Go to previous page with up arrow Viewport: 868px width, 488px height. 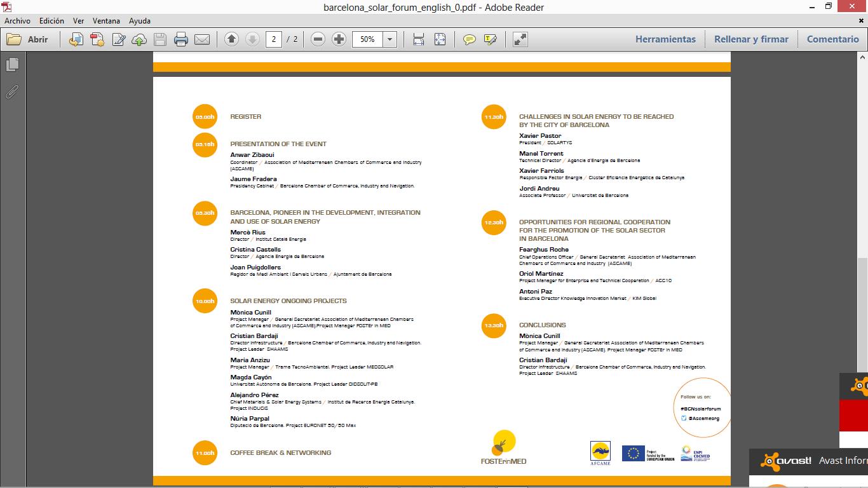(232, 39)
